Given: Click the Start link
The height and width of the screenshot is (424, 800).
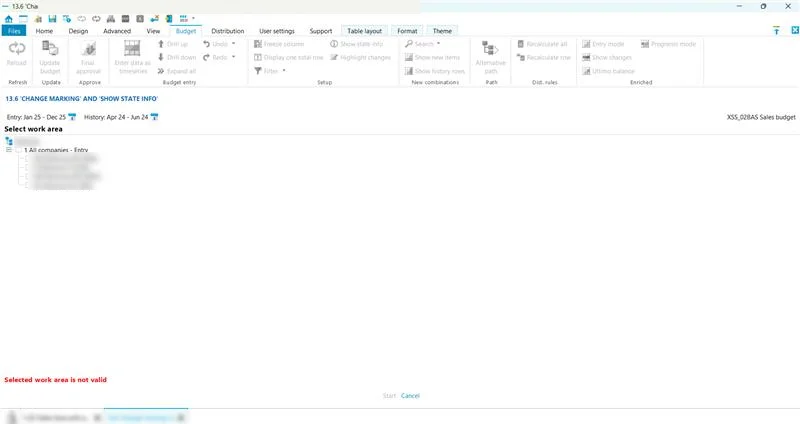Looking at the screenshot, I should [x=389, y=396].
